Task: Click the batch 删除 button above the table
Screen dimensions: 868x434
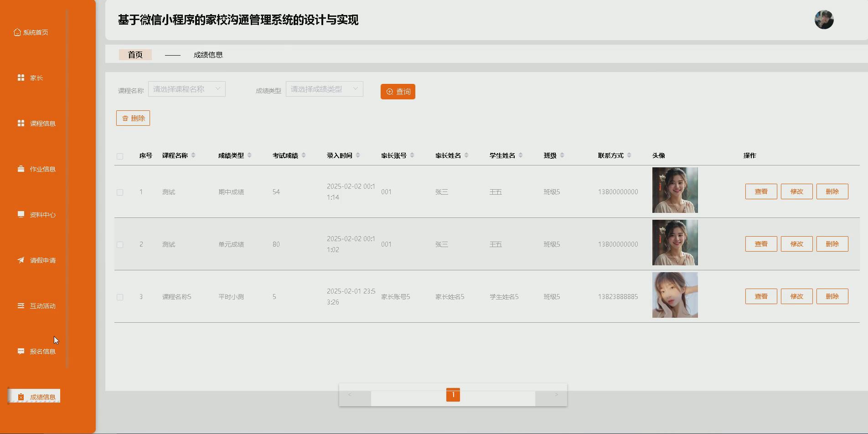Action: (133, 118)
